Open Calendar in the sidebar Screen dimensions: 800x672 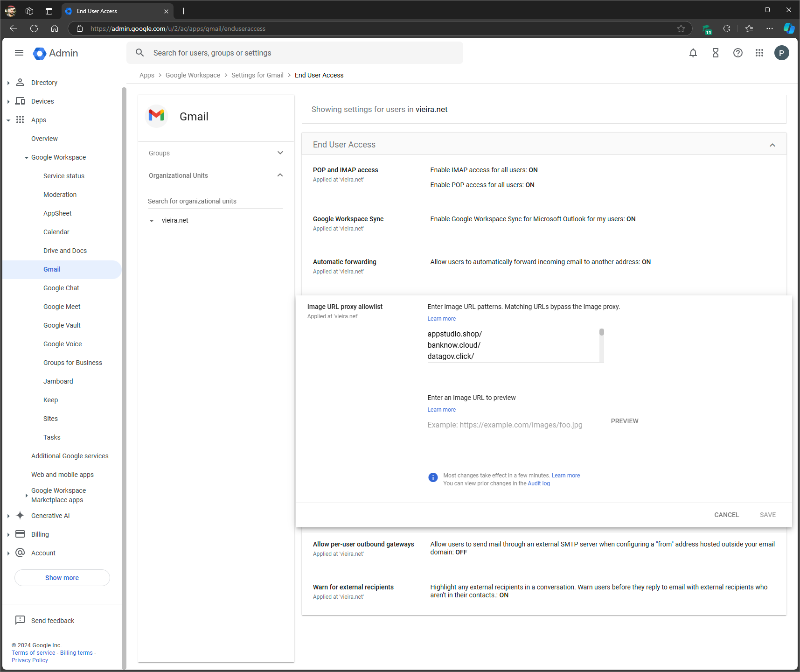click(x=56, y=232)
